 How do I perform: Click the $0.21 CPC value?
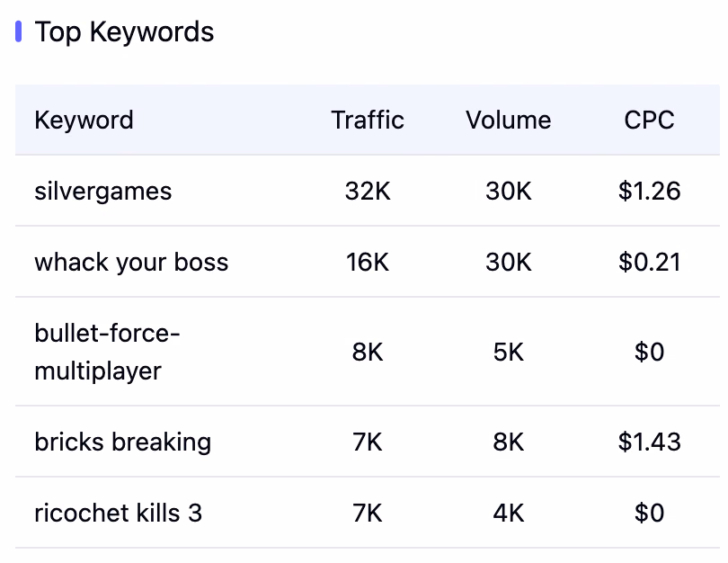click(649, 262)
